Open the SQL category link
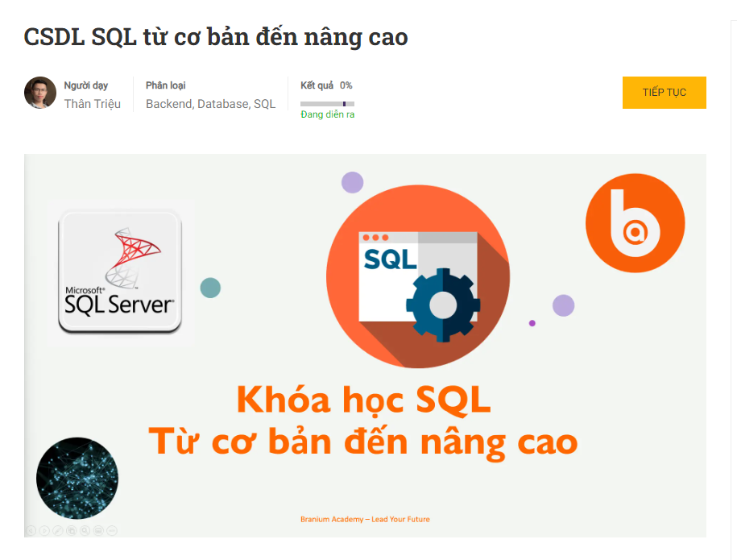 click(265, 104)
